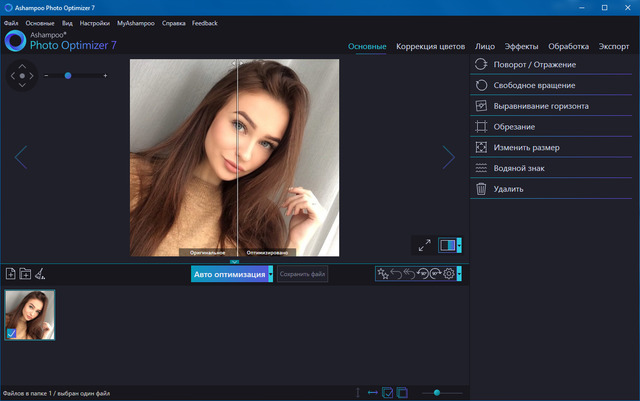Image resolution: width=640 pixels, height=401 pixels.
Task: Open the Вид menu
Action: (x=67, y=23)
